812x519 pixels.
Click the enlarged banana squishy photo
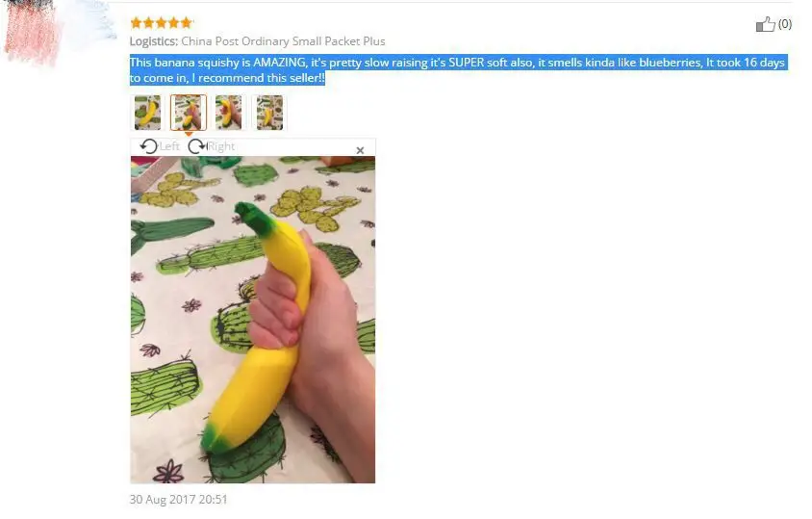253,320
